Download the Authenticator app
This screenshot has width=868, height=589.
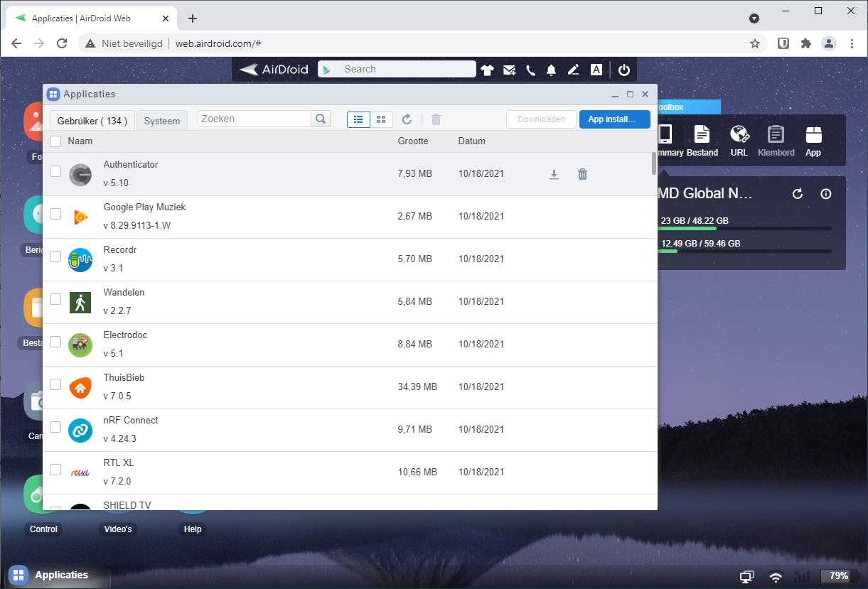coord(554,174)
